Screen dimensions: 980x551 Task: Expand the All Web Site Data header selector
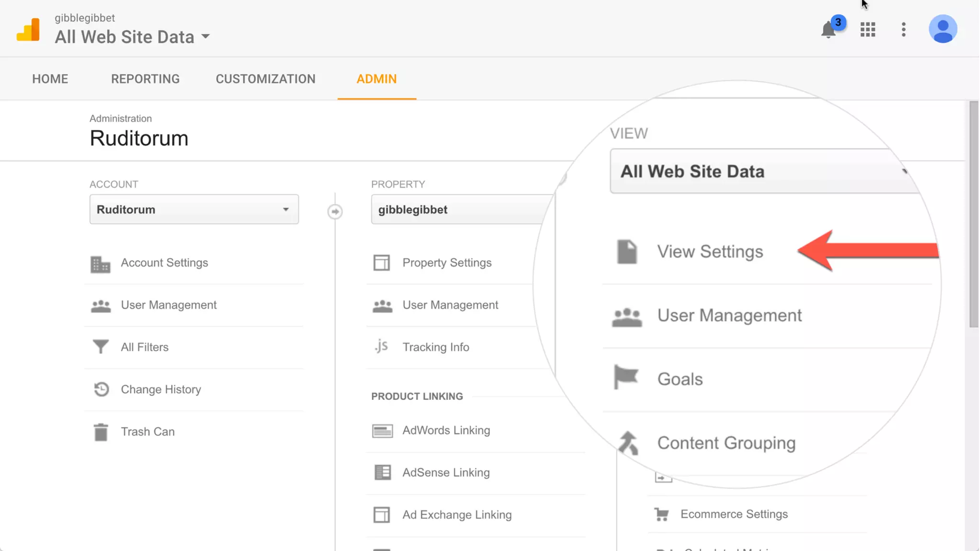133,37
